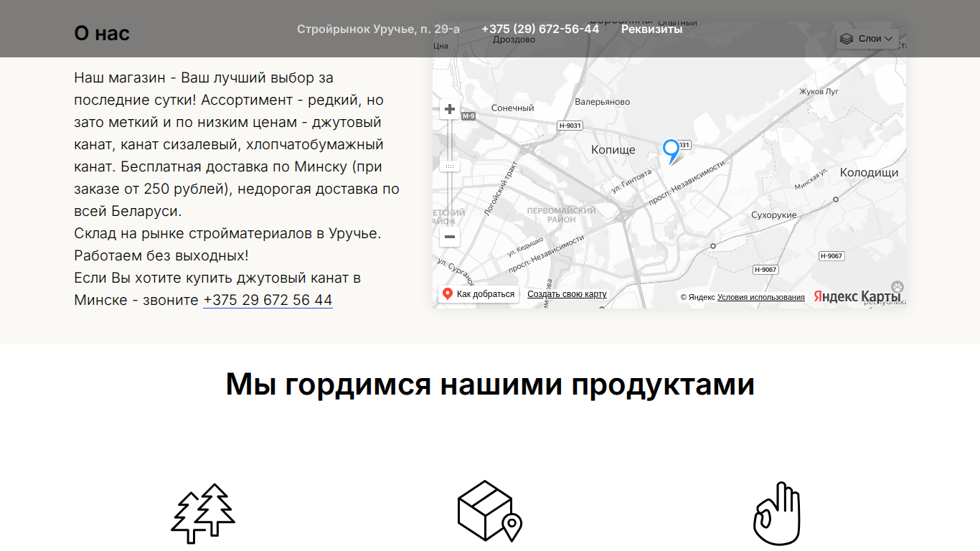This screenshot has height=551, width=980.
Task: Click the paw icon on the map corner
Action: pyautogui.click(x=897, y=286)
